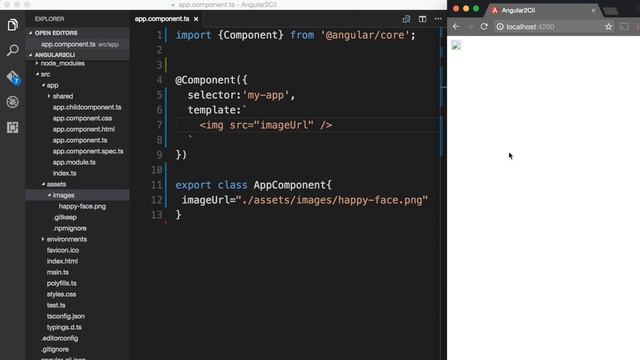Image resolution: width=640 pixels, height=360 pixels.
Task: Open the Explorer view in the activity bar
Action: coord(13,25)
